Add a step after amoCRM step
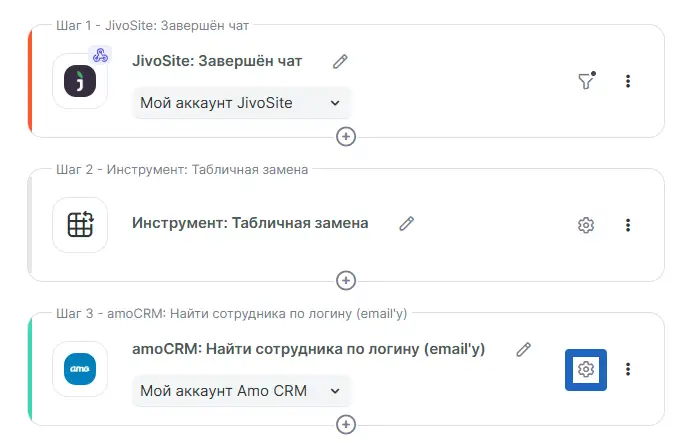 coord(346,425)
